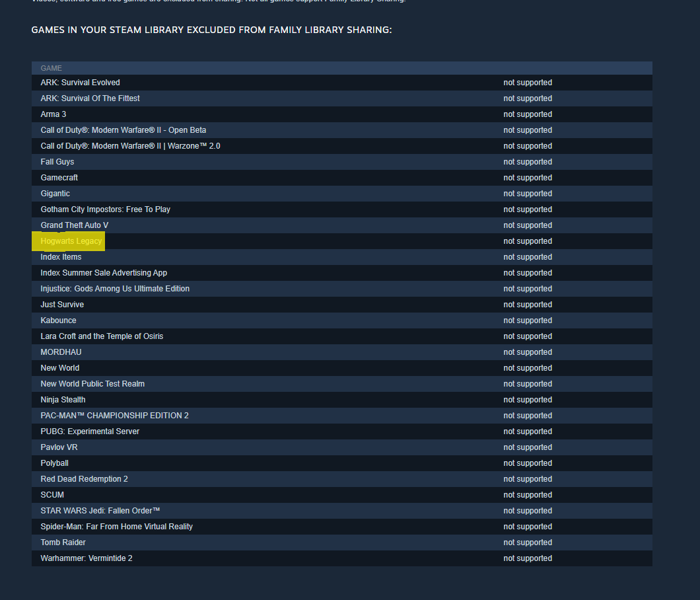Click Injustice: Gods Among Us Ultimate Edition
The width and height of the screenshot is (700, 600).
(x=115, y=289)
